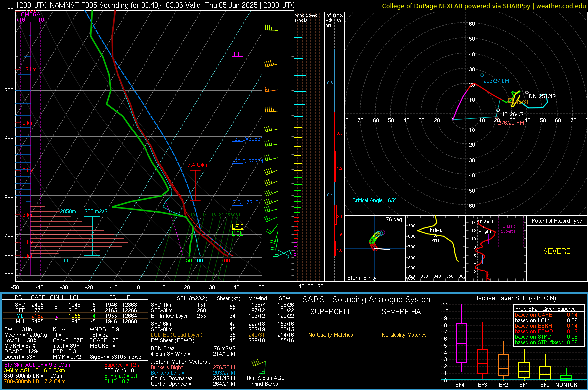Select the highlighted ML parcel row

[75, 316]
